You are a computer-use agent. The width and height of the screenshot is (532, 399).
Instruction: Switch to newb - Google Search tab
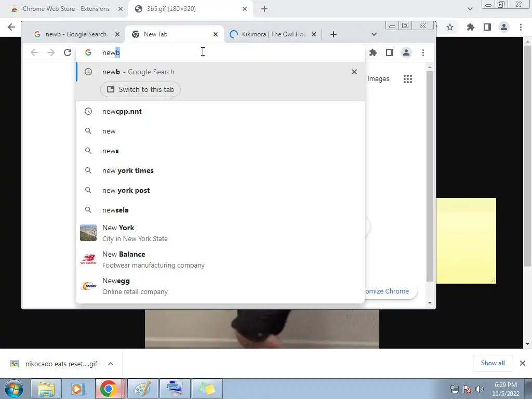(76, 34)
